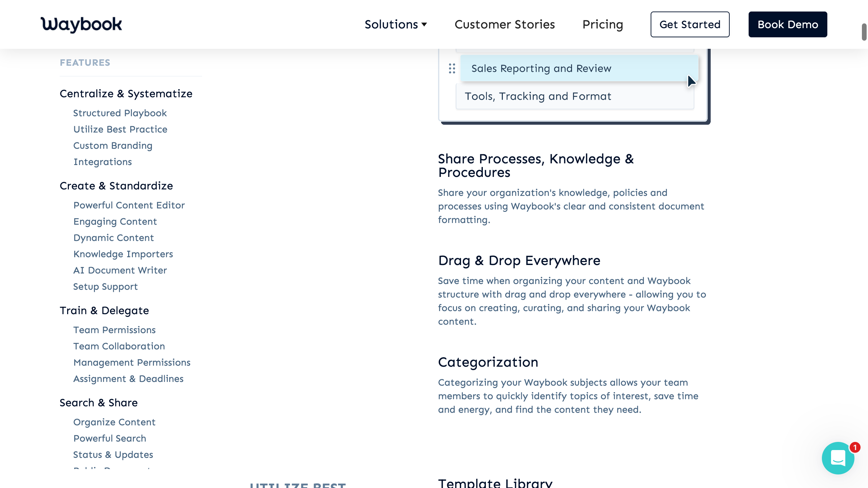
Task: Go to Customer Stories
Action: tap(505, 24)
